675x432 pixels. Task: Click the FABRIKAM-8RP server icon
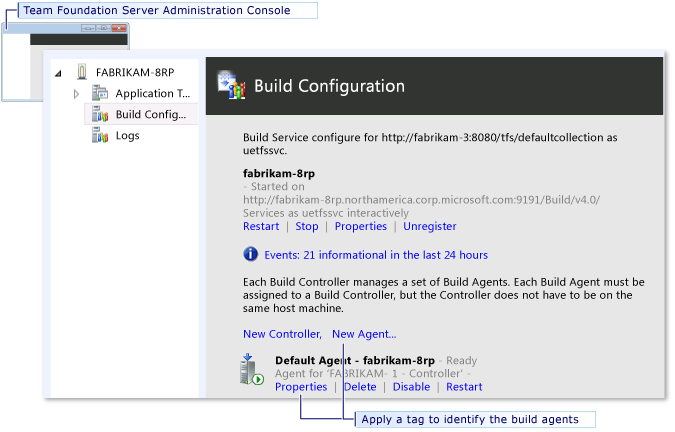coord(82,72)
